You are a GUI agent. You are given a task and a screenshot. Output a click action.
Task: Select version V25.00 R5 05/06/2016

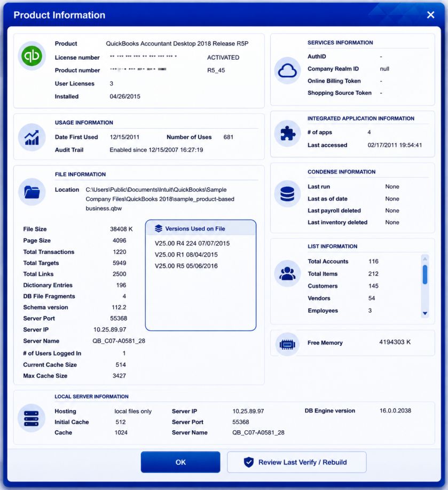[x=186, y=266]
